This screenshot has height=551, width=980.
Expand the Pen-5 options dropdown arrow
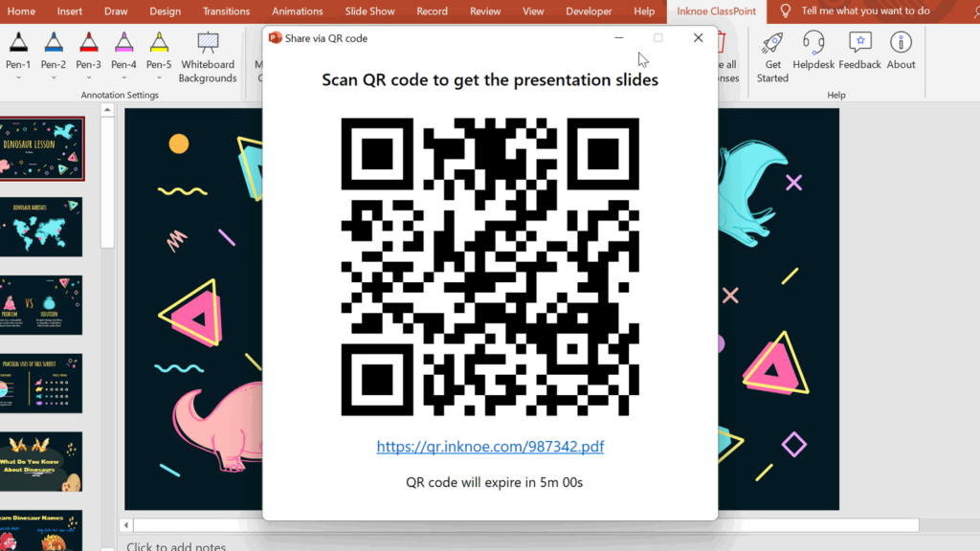[159, 78]
